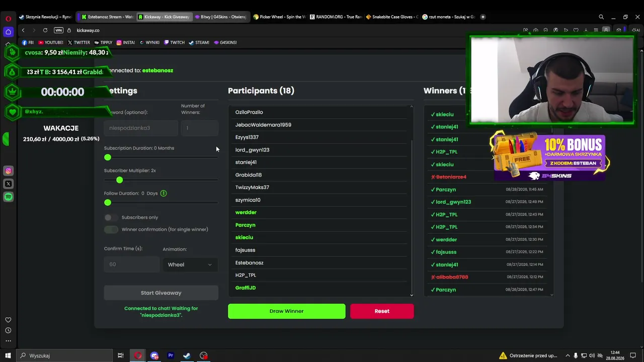
Task: Open the TWITCH bookmark
Action: pos(174,42)
